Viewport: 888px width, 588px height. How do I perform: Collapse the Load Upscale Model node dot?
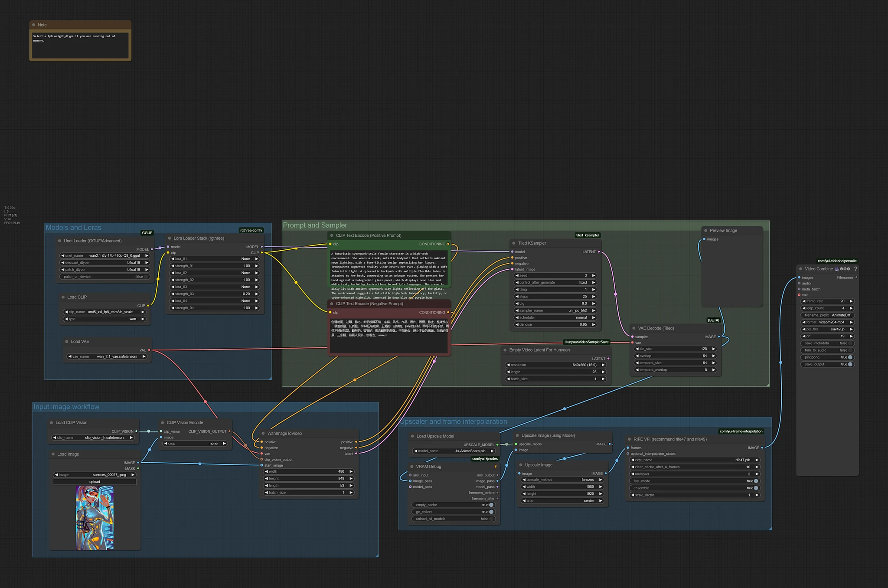(412, 436)
